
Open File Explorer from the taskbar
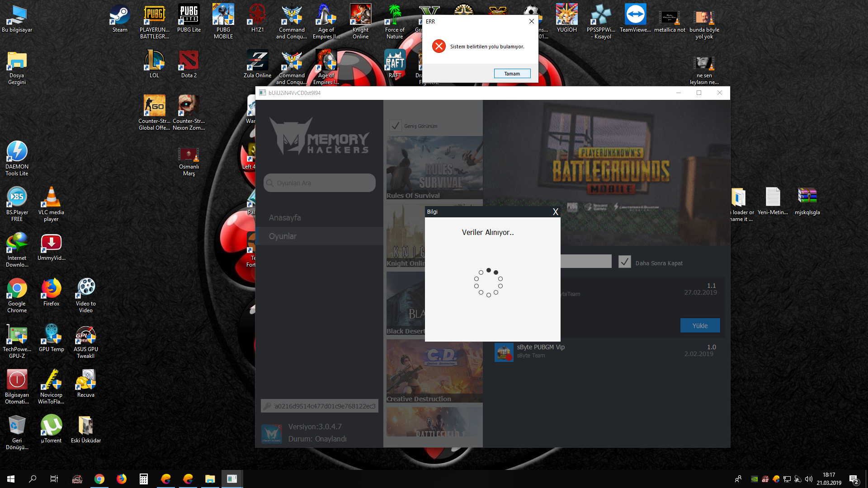point(210,479)
